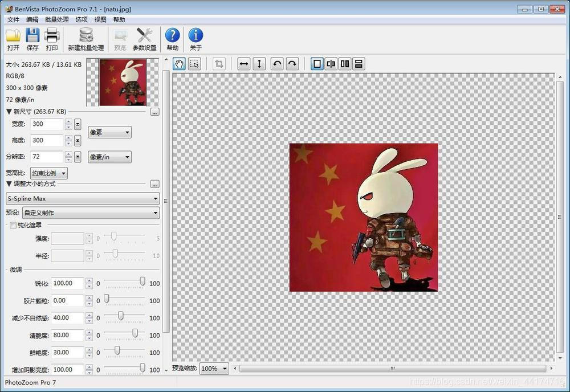
Task: Collapse the 新尺寸 section triangle
Action: click(9, 112)
